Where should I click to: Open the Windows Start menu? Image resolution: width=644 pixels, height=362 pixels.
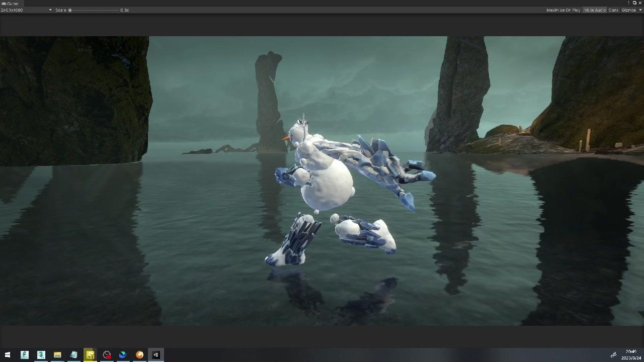8,355
